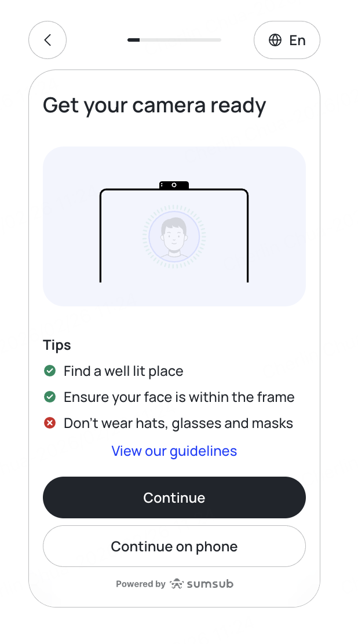Click the red cross beside the hats tip
This screenshot has height=644, width=358.
50,423
